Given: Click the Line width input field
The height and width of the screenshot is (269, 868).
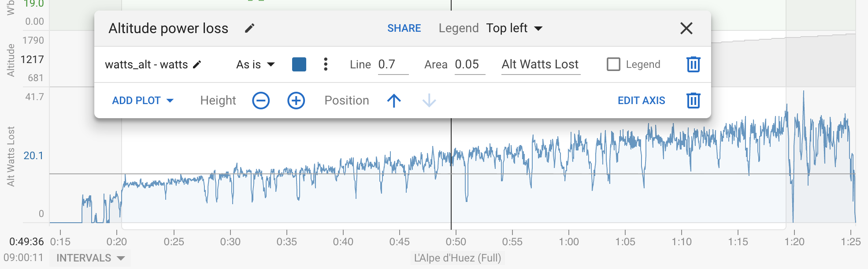Looking at the screenshot, I should pos(393,64).
